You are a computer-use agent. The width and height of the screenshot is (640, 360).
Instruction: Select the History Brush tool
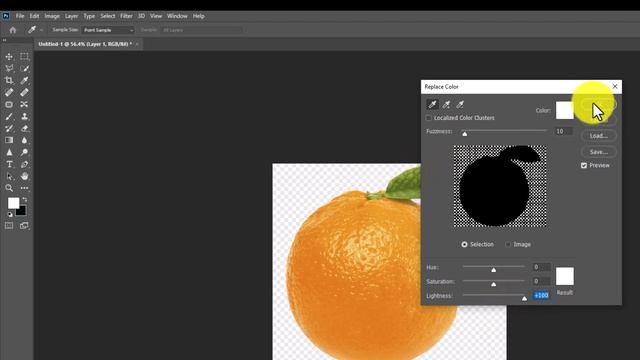(9, 128)
